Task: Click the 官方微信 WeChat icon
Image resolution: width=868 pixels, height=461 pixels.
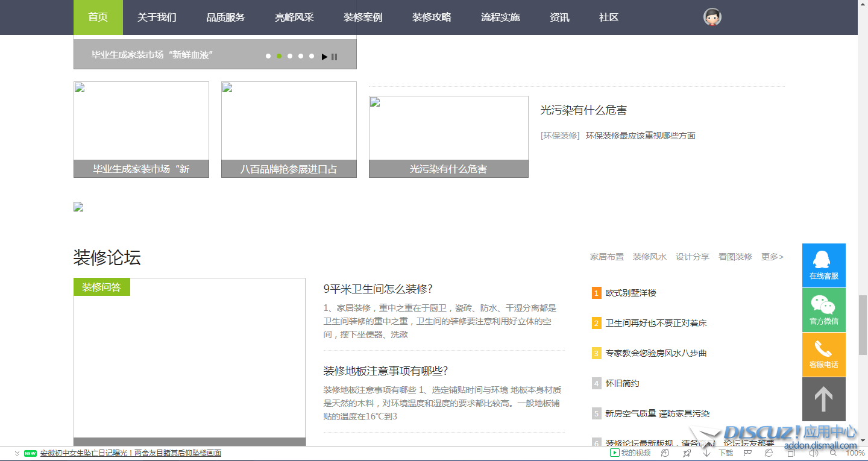Action: [823, 310]
